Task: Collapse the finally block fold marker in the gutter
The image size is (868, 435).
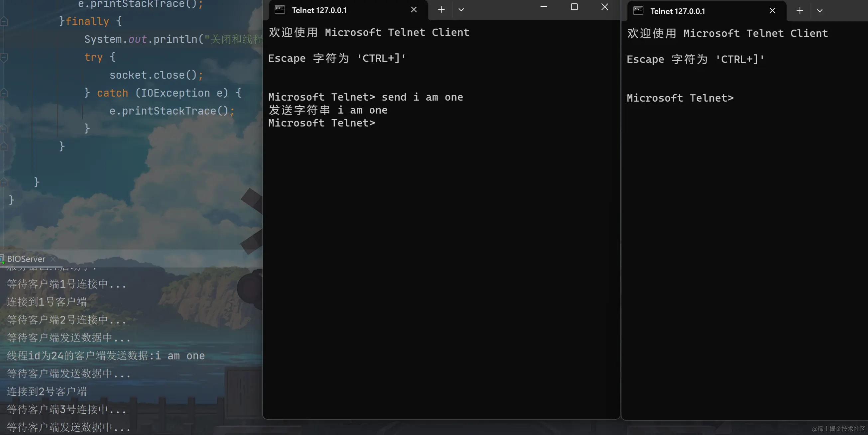Action: 4,22
